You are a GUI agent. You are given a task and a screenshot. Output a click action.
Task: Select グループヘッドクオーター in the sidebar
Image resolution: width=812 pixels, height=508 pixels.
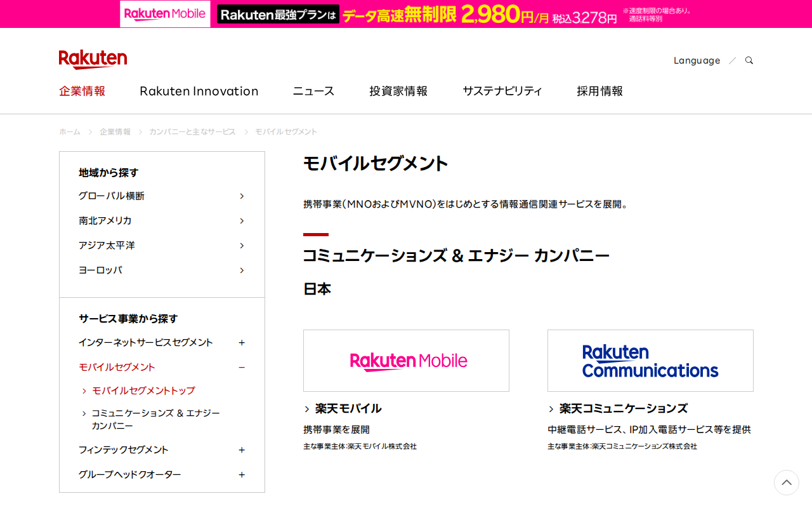[x=130, y=474]
